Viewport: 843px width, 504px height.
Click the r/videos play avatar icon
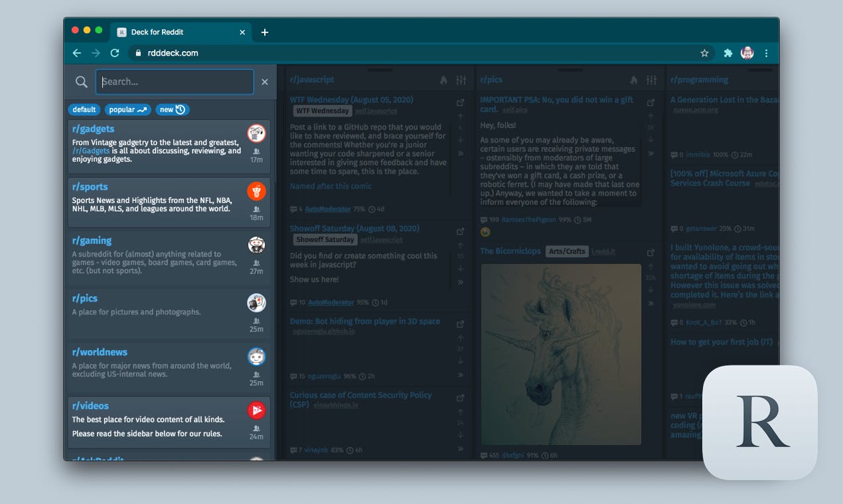tap(256, 410)
